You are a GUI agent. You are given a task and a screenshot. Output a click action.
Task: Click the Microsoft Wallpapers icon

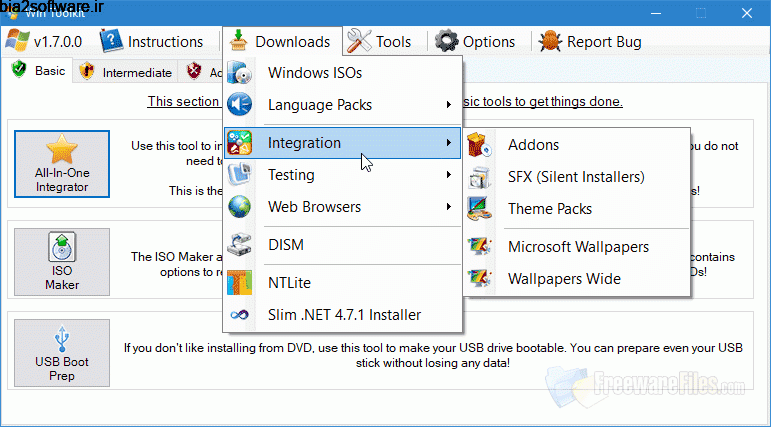click(x=479, y=246)
